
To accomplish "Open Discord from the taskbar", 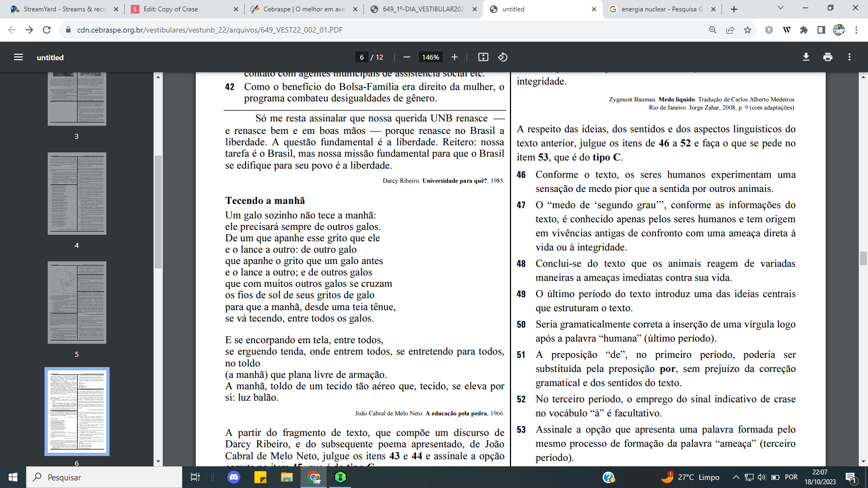I will (234, 477).
